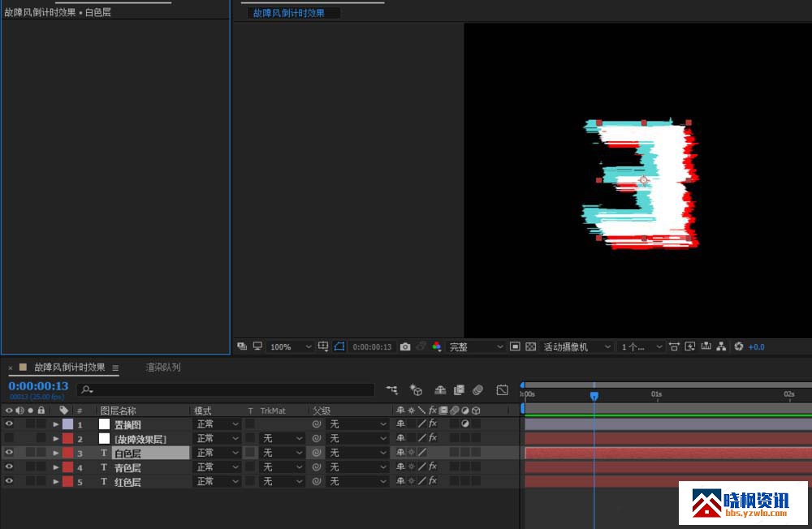Click the reset exposure icon

click(739, 346)
